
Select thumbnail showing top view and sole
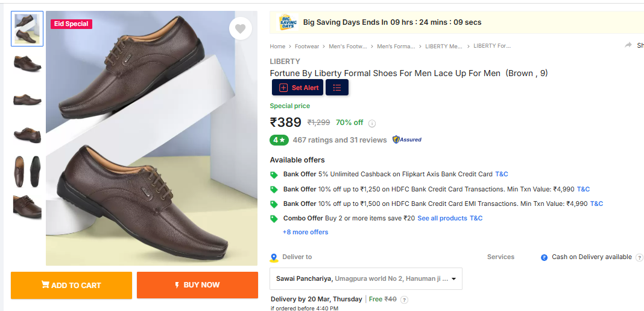[27, 171]
